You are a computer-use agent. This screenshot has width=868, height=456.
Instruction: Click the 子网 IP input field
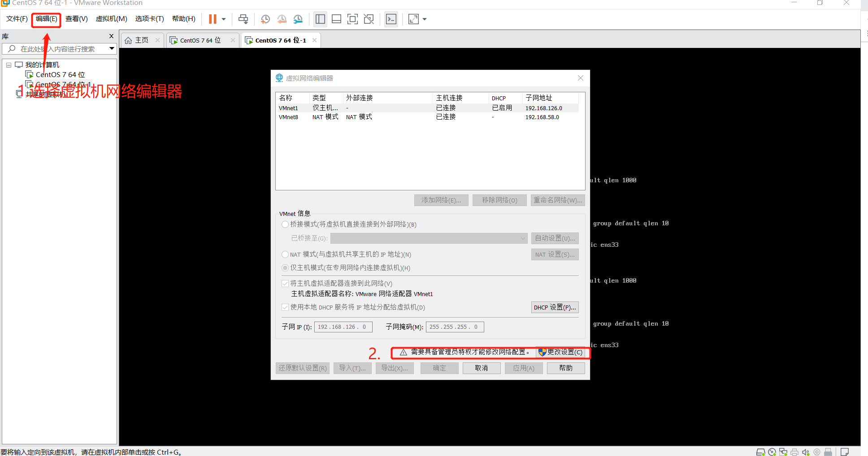343,327
